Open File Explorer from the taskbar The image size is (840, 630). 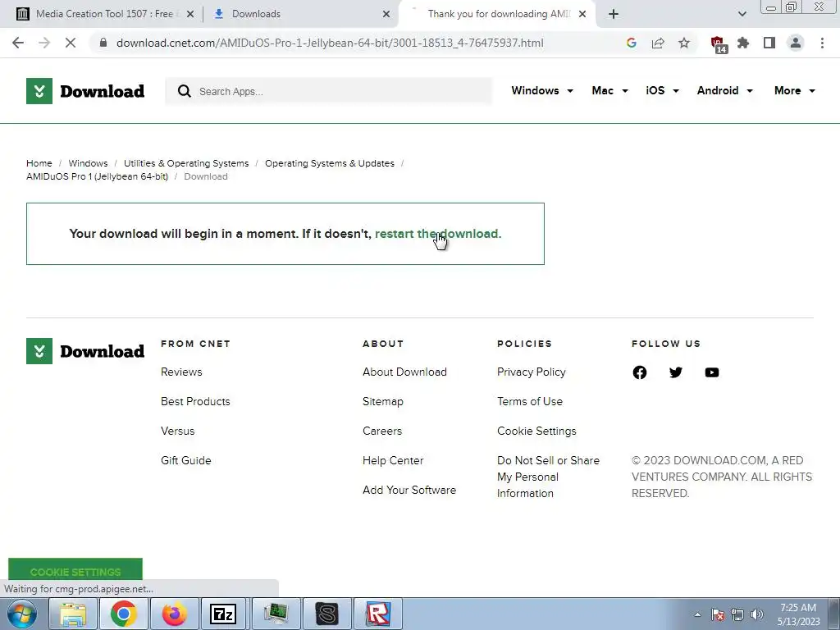pyautogui.click(x=73, y=614)
